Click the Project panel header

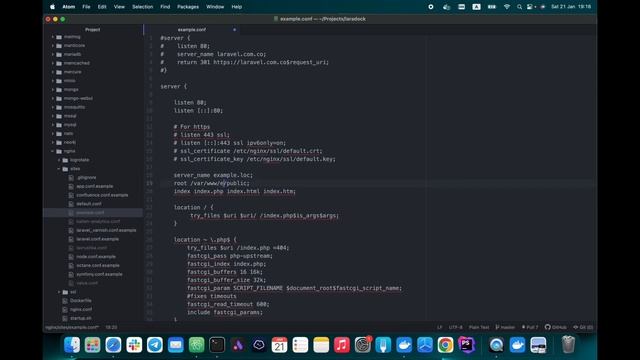point(93,30)
